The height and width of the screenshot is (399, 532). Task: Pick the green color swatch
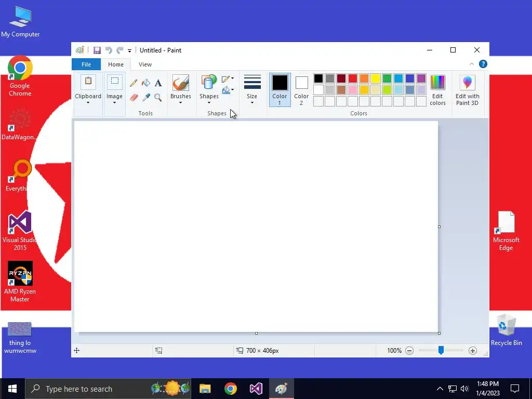click(x=387, y=78)
